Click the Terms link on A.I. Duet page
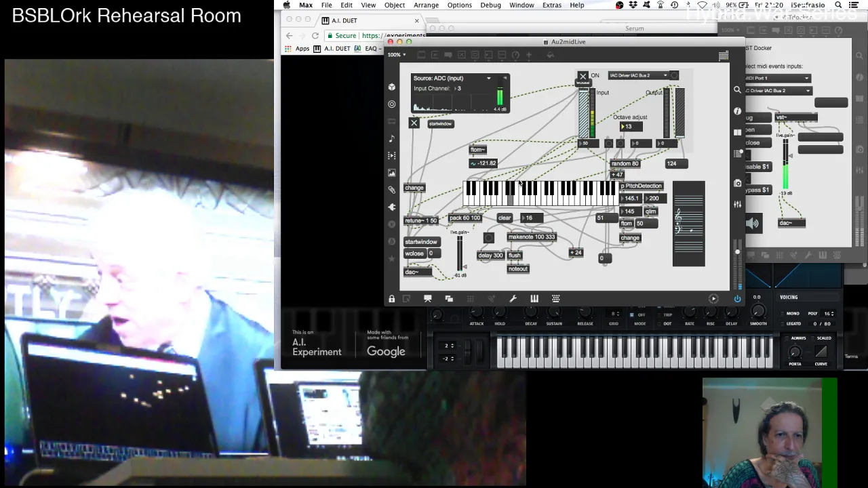 [851, 357]
